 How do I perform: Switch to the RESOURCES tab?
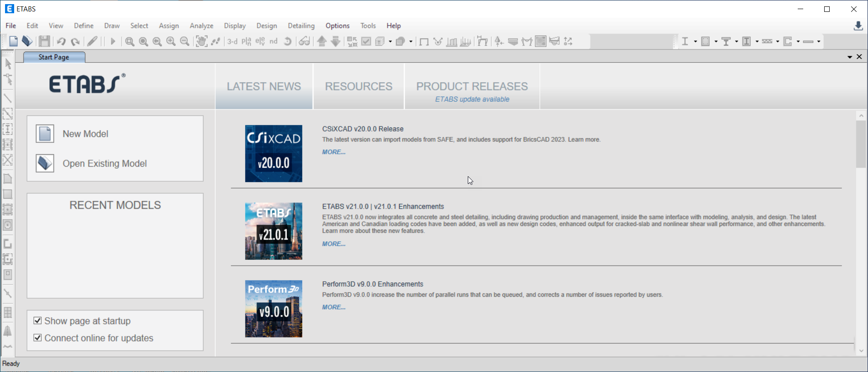coord(358,86)
